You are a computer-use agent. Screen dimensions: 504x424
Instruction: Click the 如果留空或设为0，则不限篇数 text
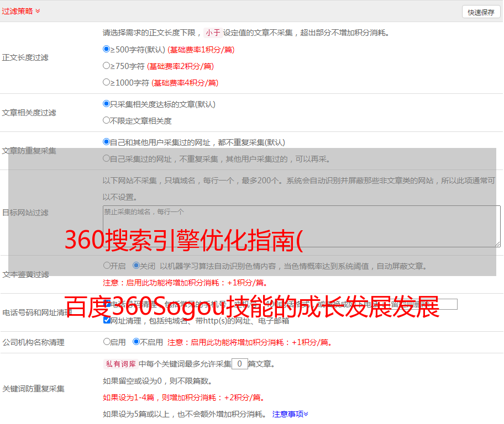click(x=158, y=381)
